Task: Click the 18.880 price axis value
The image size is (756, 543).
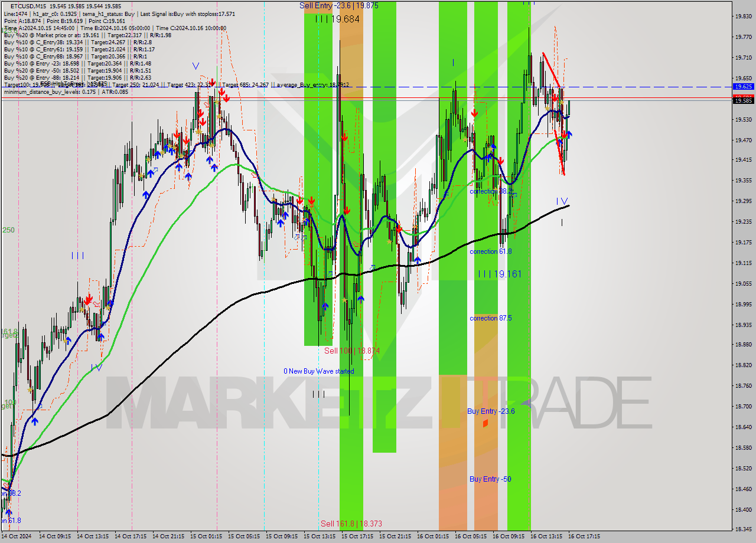Action: pyautogui.click(x=743, y=345)
